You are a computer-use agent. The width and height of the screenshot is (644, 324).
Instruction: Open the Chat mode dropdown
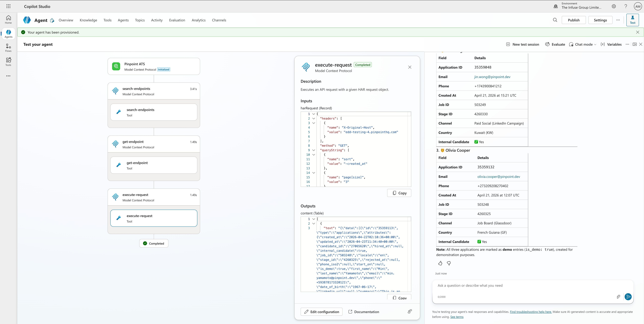coord(582,44)
